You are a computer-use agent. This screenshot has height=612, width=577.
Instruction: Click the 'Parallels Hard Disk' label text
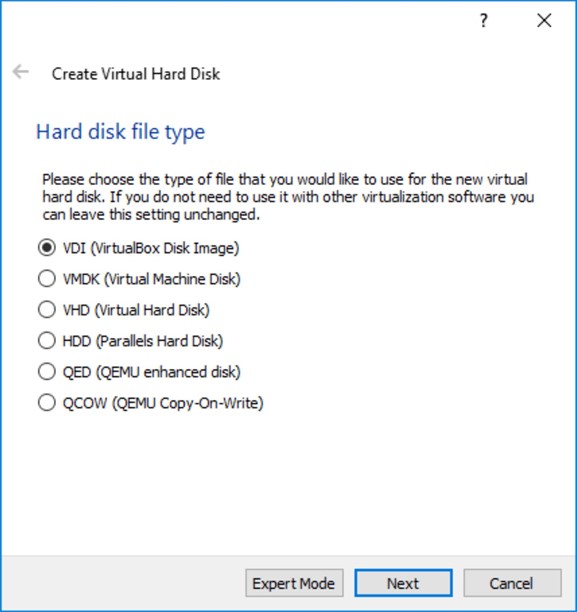pos(159,341)
